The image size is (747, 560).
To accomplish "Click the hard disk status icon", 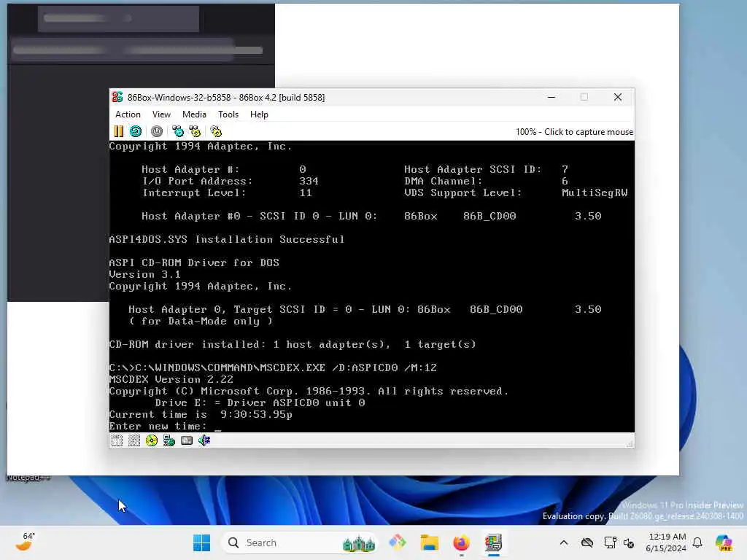I will (x=187, y=440).
